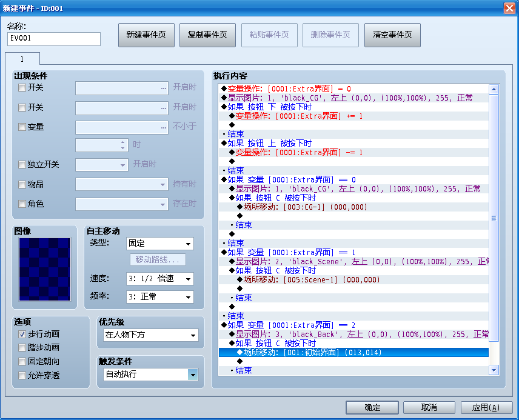This screenshot has height=420, width=519.
Task: Enable the first 开关 condition checkbox
Action: (x=22, y=88)
